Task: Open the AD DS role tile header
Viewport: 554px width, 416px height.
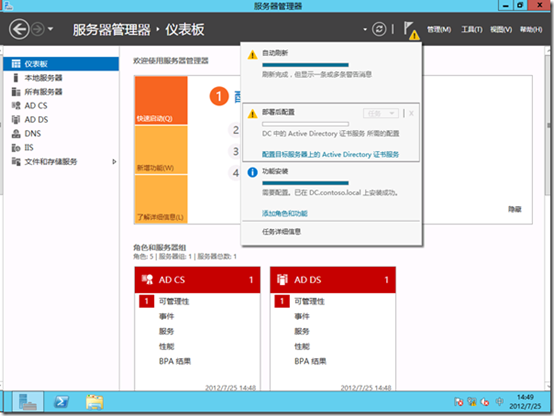Action: pyautogui.click(x=333, y=280)
